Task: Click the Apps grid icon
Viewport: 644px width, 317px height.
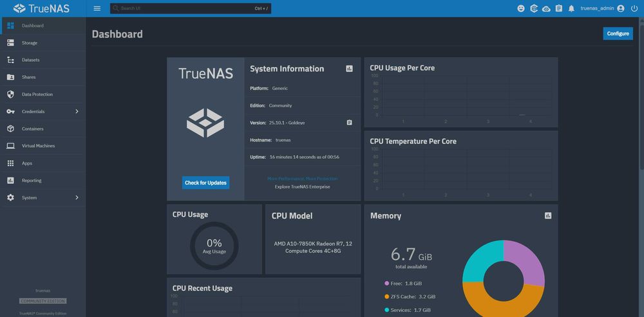Action: pos(11,163)
